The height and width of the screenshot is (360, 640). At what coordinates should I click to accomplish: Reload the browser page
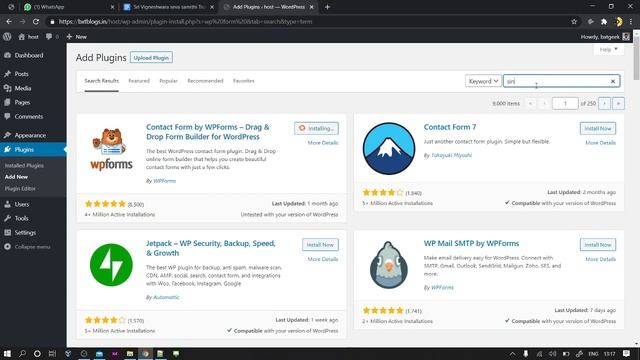pyautogui.click(x=36, y=22)
